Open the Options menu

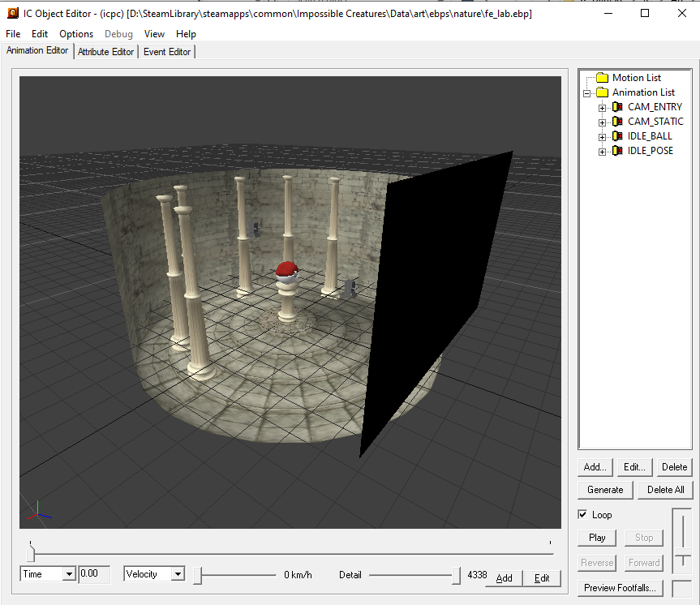[x=76, y=34]
